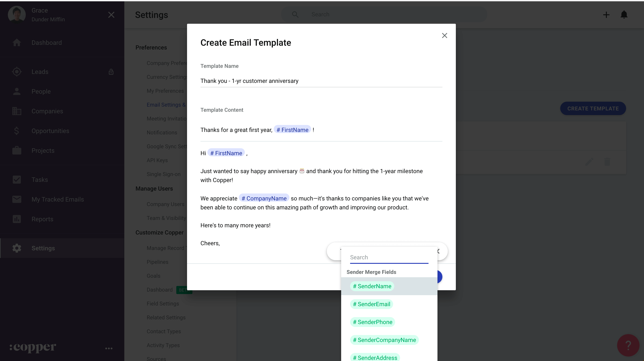Screen dimensions: 644x361
Task: Click the Tasks checkmark icon
Action: (x=17, y=180)
